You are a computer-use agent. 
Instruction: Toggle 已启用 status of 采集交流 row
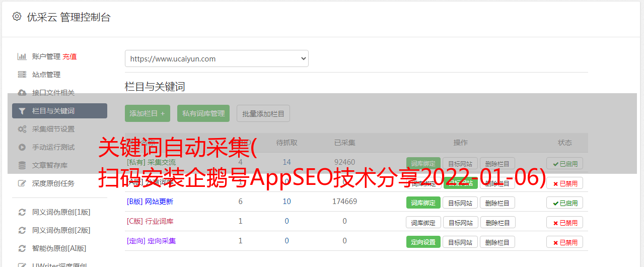click(565, 164)
